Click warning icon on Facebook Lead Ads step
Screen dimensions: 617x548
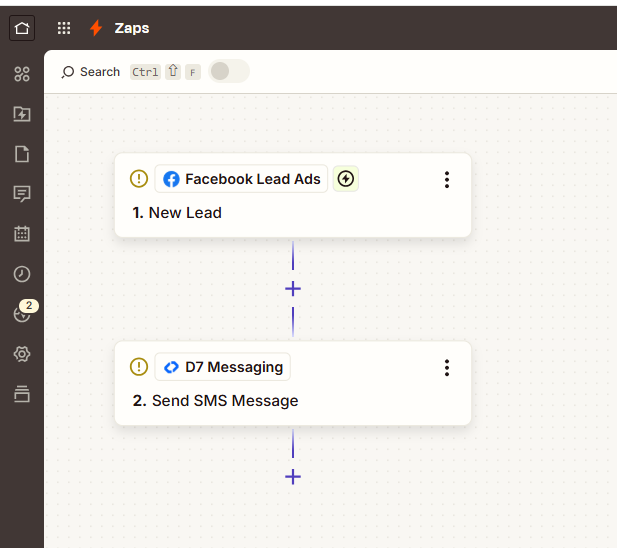tap(139, 179)
